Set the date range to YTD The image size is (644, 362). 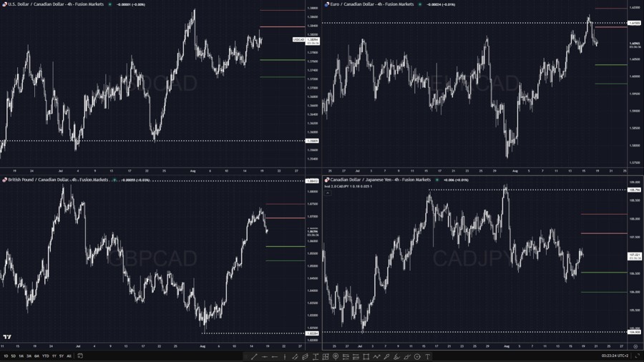coord(45,356)
